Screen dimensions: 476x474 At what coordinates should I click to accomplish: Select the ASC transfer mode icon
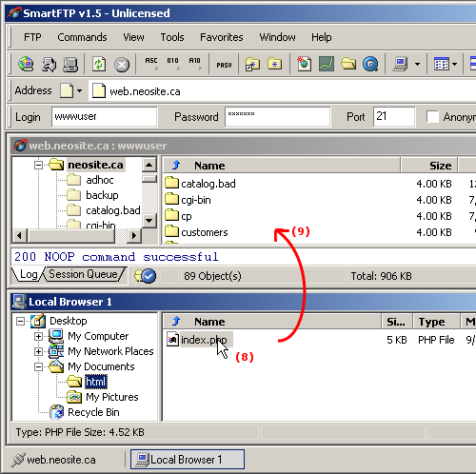151,64
